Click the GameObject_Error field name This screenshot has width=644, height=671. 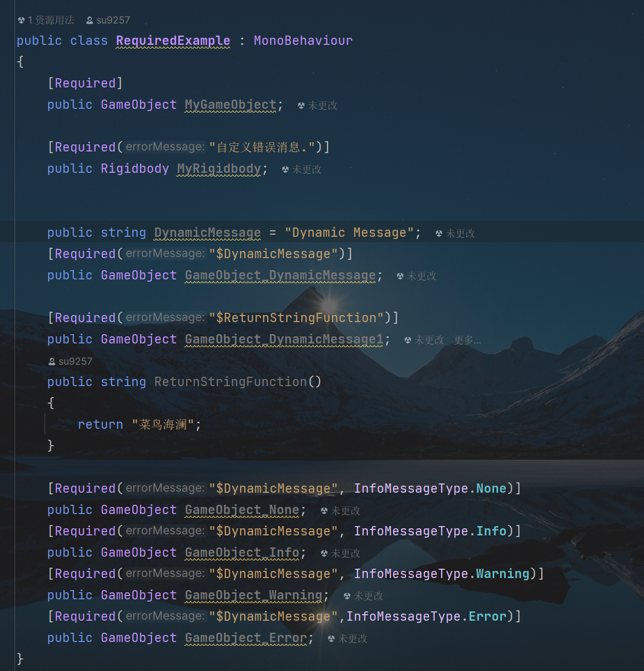pos(246,638)
